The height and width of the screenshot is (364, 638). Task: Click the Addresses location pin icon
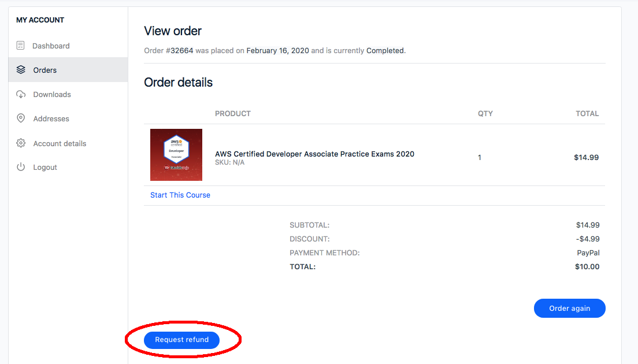[x=21, y=118]
